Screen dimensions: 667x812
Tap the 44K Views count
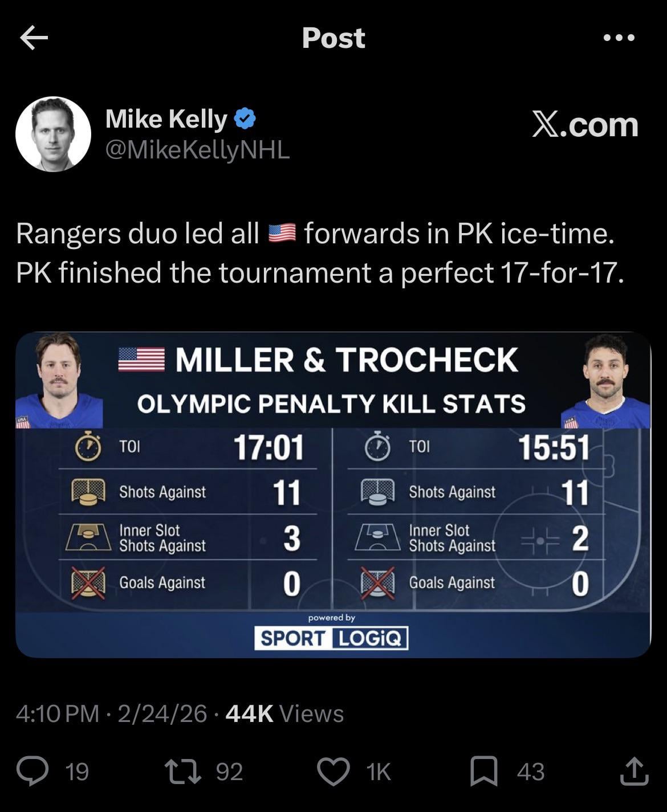pyautogui.click(x=284, y=713)
